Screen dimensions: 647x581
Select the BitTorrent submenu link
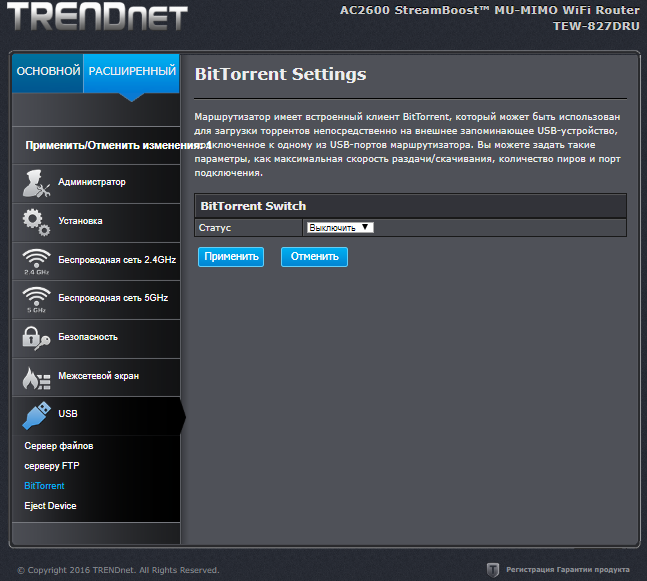pos(44,486)
